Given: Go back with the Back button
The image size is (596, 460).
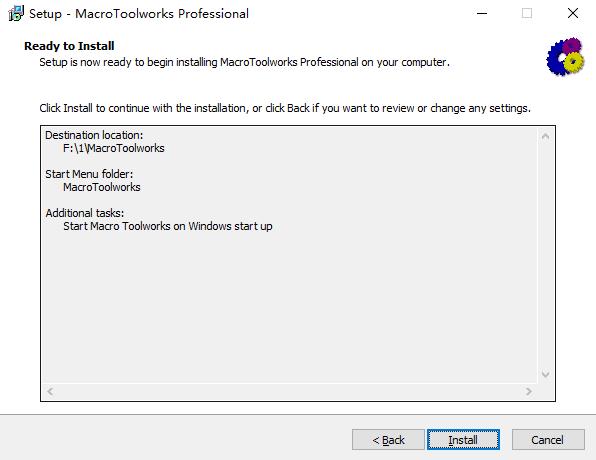Looking at the screenshot, I should (388, 439).
